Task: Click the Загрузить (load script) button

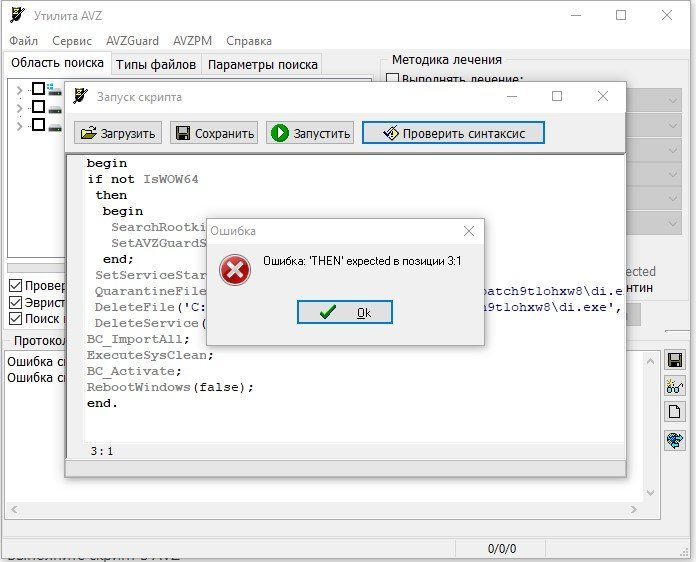Action: (x=118, y=133)
